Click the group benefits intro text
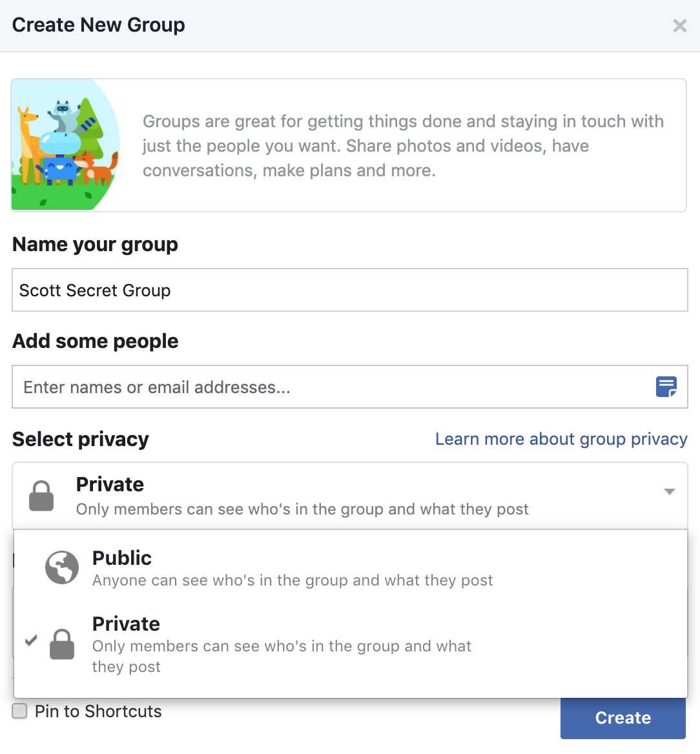This screenshot has height=754, width=700. tap(403, 145)
